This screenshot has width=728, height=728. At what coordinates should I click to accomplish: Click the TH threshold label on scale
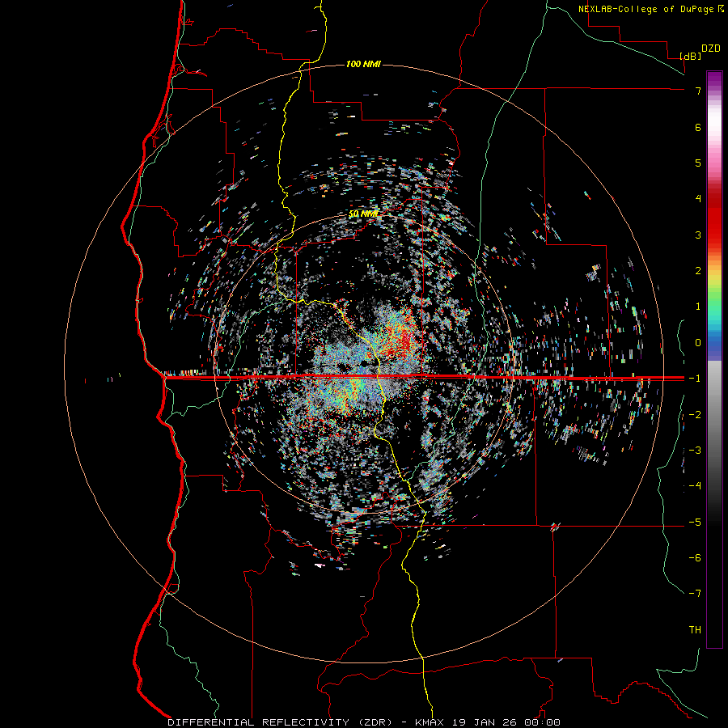[695, 630]
